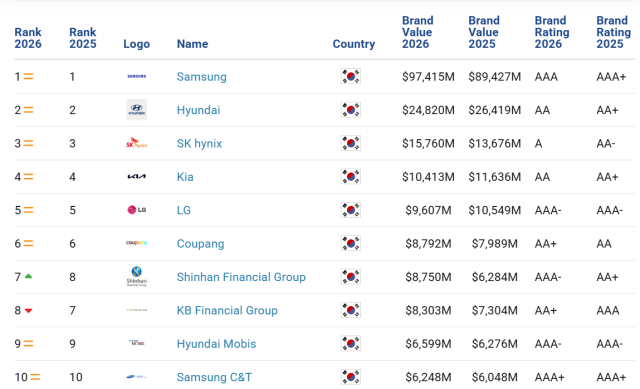Sort by Rank 2026 column header
640x389 pixels.
pyautogui.click(x=28, y=38)
